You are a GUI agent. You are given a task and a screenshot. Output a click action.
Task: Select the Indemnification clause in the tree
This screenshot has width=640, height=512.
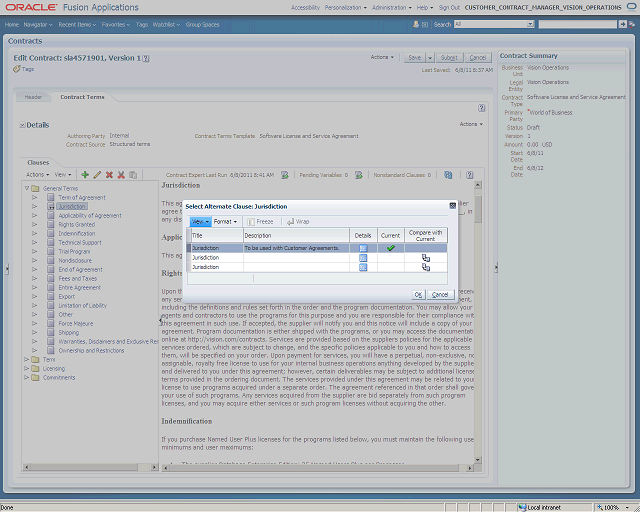(x=77, y=234)
